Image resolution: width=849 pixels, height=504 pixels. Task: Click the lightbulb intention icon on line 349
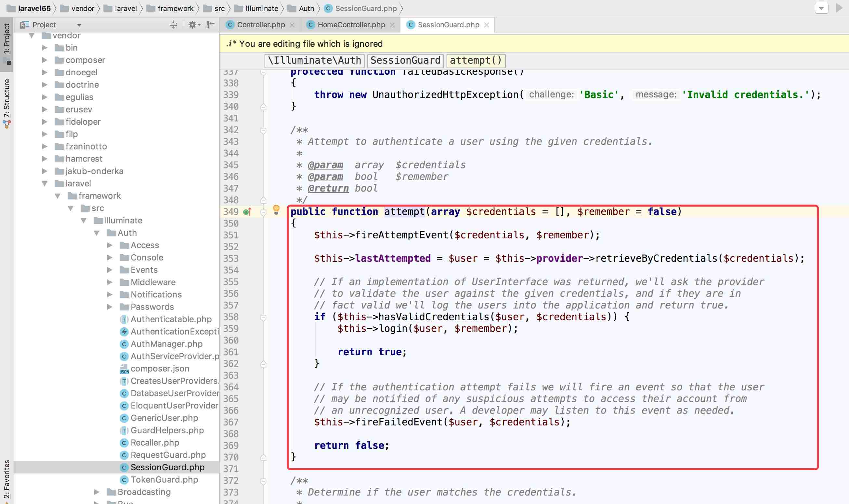(276, 210)
